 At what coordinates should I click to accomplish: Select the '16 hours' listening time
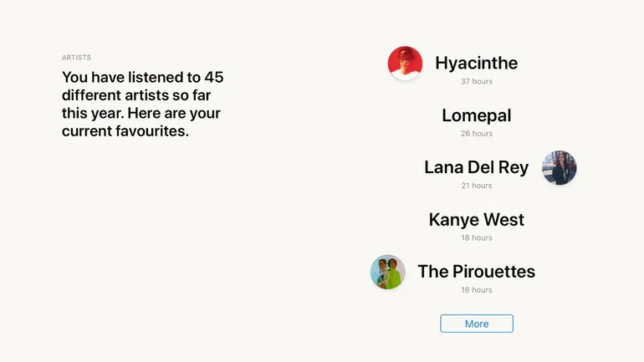(477, 290)
